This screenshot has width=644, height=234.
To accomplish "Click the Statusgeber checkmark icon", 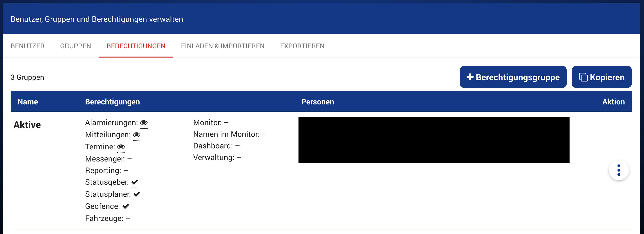I will 135,182.
